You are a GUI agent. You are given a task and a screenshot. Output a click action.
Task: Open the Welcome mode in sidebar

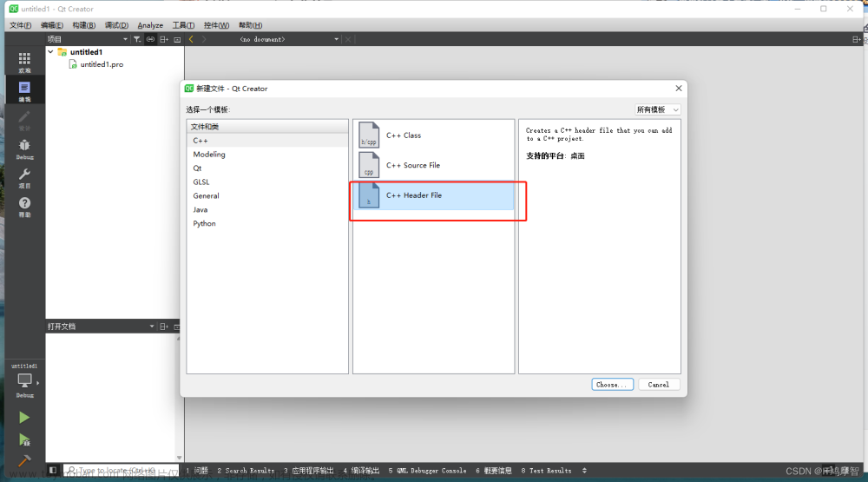click(x=24, y=62)
